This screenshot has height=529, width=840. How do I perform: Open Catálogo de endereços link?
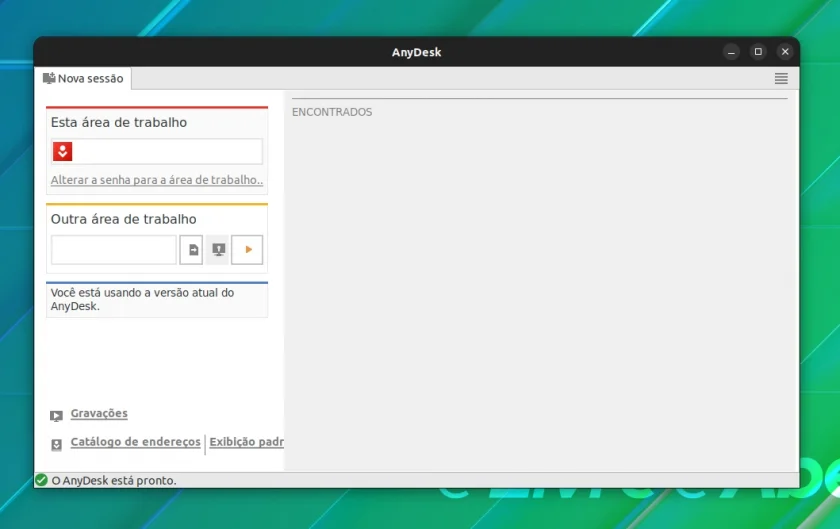[136, 442]
